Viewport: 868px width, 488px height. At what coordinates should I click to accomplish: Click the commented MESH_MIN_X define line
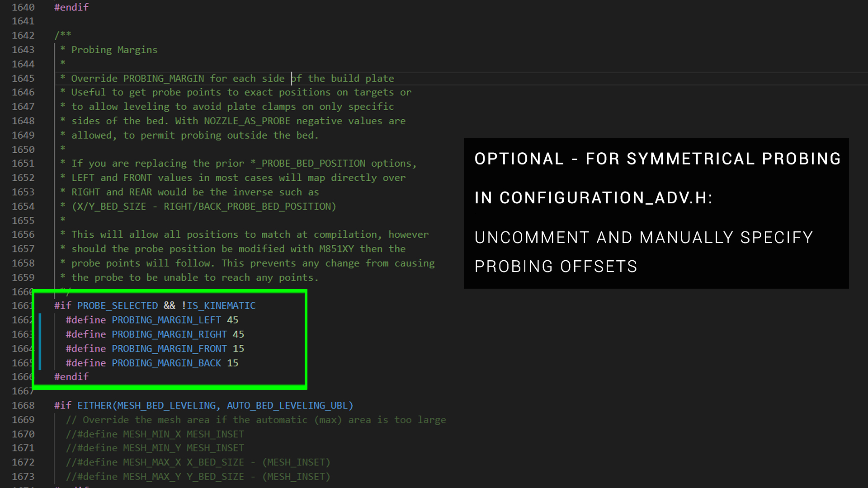(155, 434)
